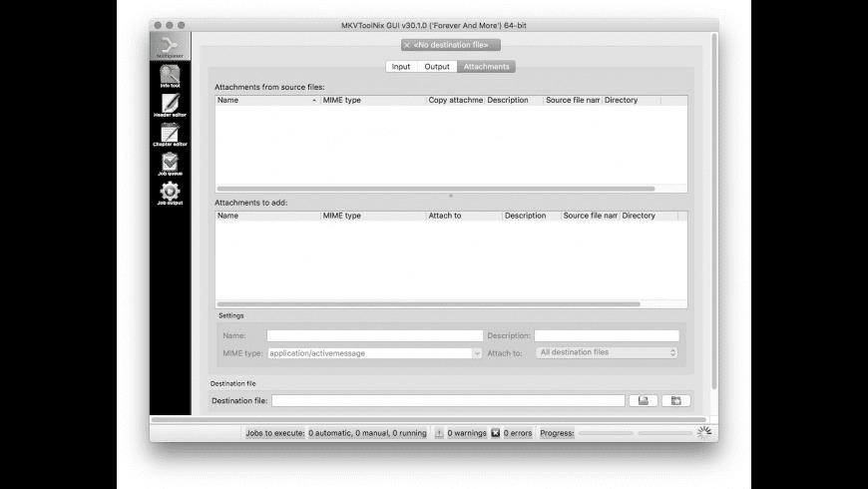This screenshot has height=489, width=868.
Task: Click the splitter handle between attachment lists
Action: (451, 196)
